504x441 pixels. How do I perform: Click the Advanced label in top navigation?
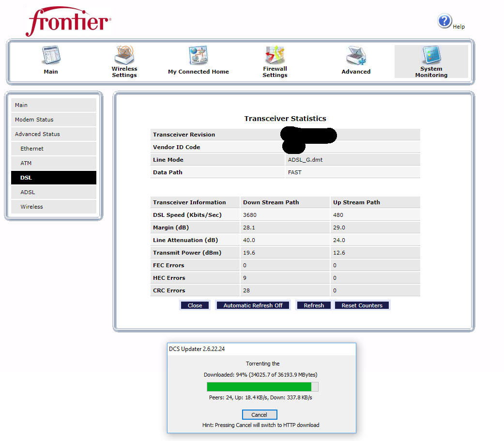pos(356,72)
